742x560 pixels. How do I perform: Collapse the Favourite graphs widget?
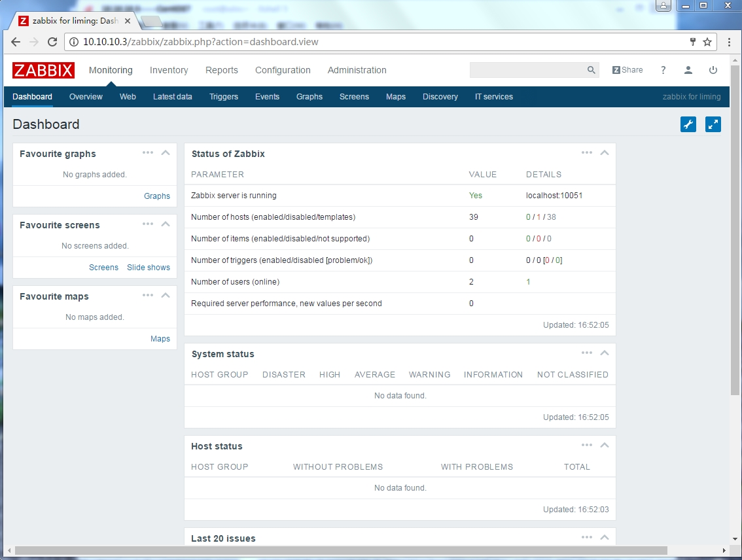(x=166, y=153)
